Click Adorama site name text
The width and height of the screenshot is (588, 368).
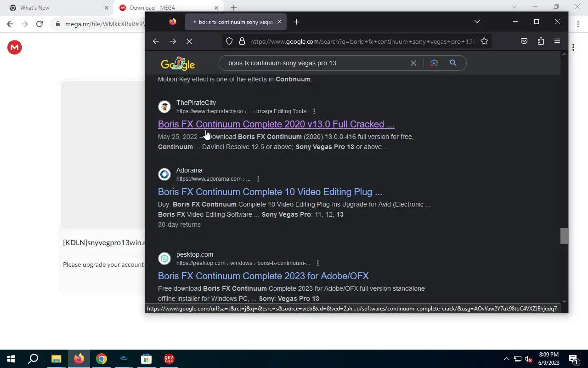[189, 170]
